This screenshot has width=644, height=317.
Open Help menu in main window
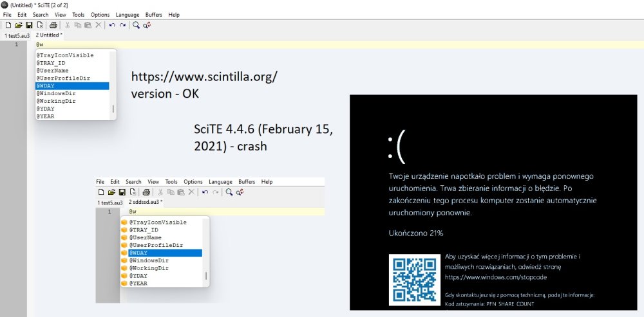tap(174, 15)
